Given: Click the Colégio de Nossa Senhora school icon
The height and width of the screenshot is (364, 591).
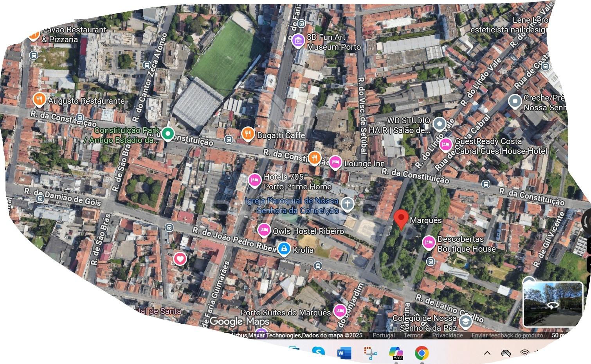Looking at the screenshot, I should click(x=465, y=322).
